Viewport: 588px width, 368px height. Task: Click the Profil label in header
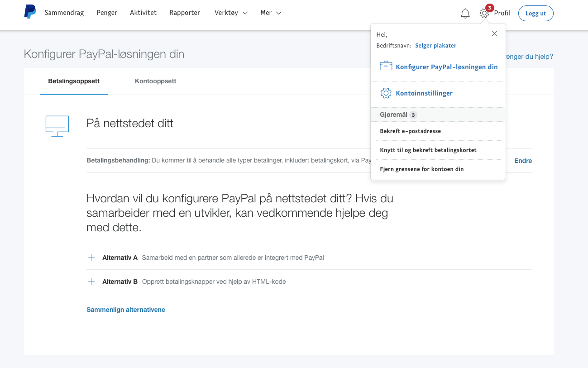(x=502, y=13)
